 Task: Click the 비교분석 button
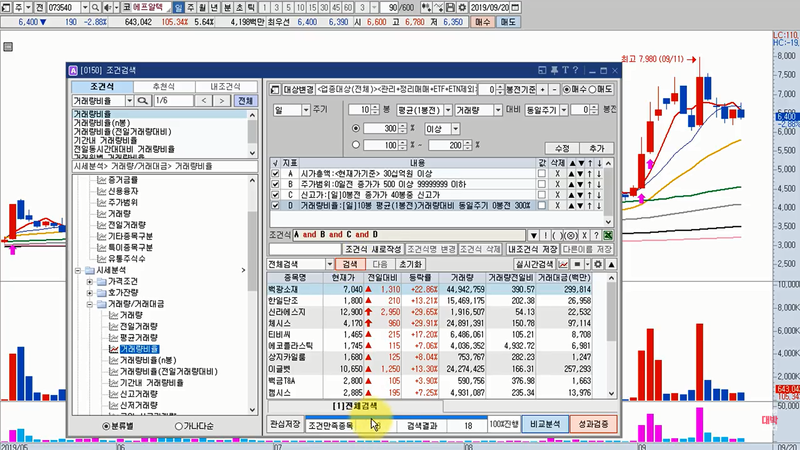pos(545,424)
